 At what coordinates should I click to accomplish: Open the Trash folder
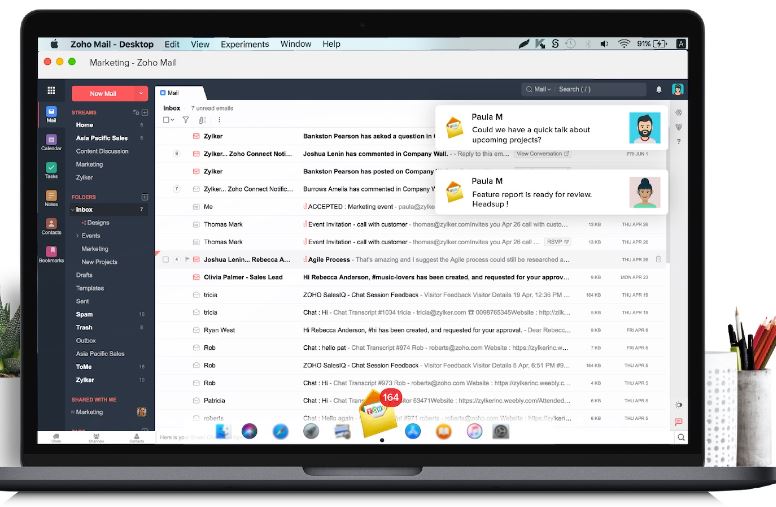84,327
